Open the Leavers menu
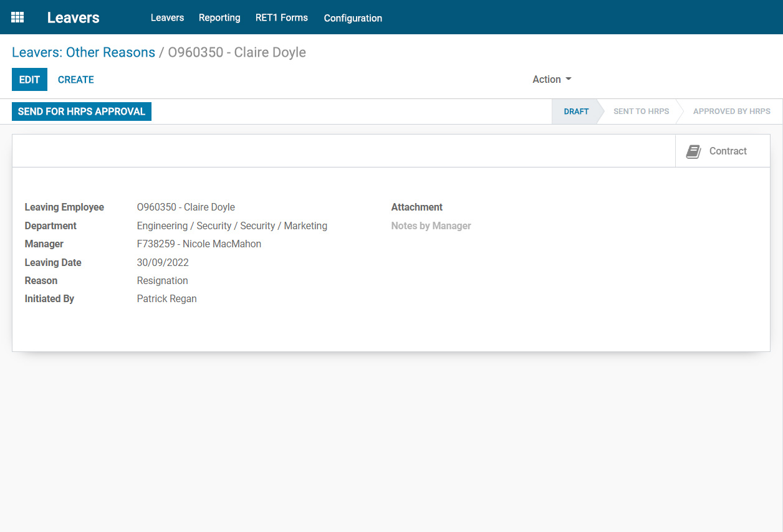Viewport: 783px width, 532px height. 167,17
